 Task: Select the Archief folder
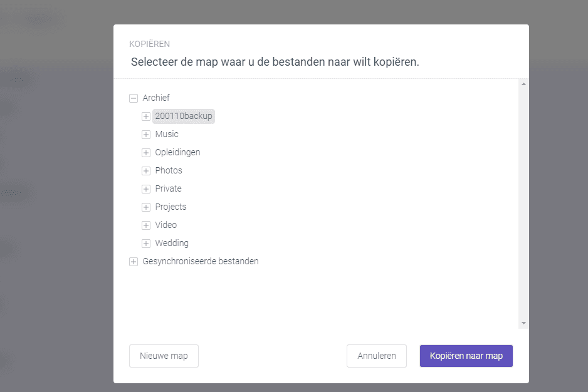[x=156, y=98]
